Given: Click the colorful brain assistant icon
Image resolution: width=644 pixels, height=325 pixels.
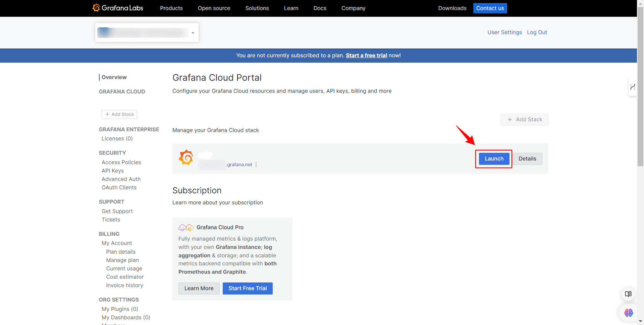Looking at the screenshot, I should tap(628, 313).
